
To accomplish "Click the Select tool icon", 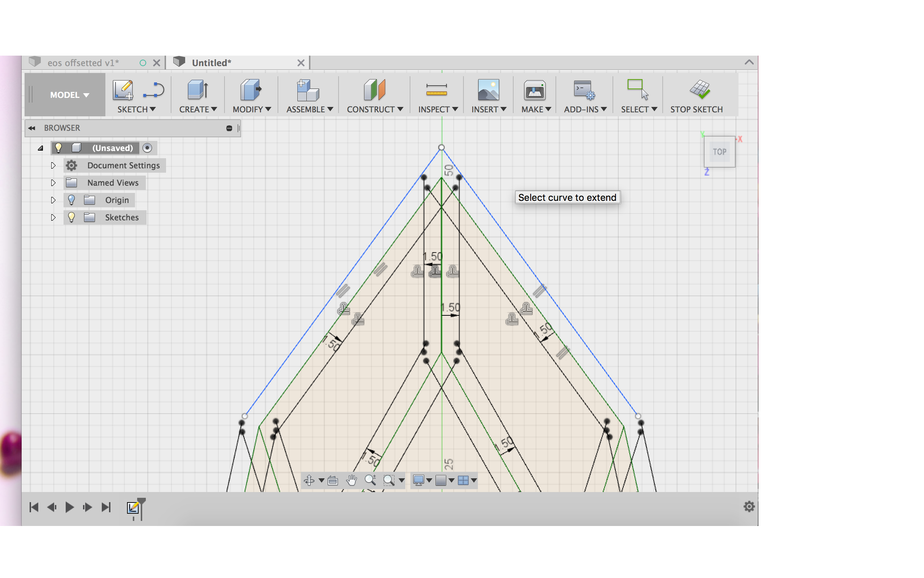I will tap(638, 90).
